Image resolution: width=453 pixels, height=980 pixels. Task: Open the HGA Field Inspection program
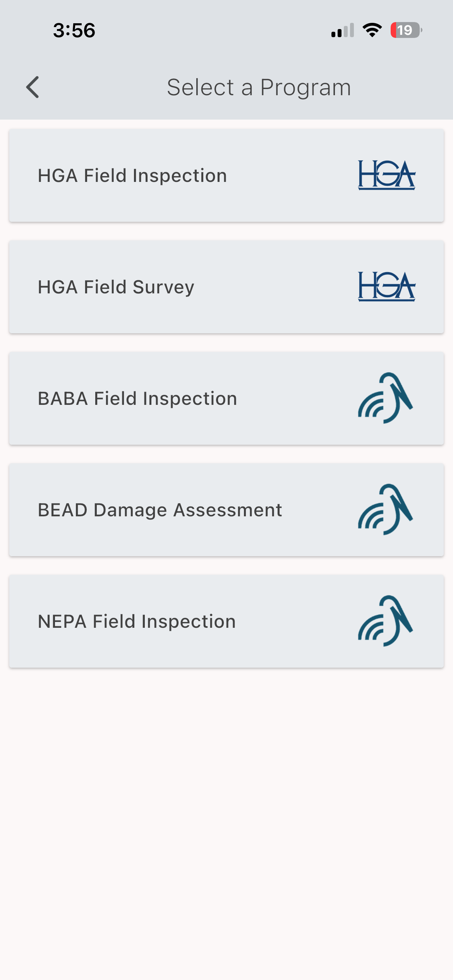(x=226, y=175)
